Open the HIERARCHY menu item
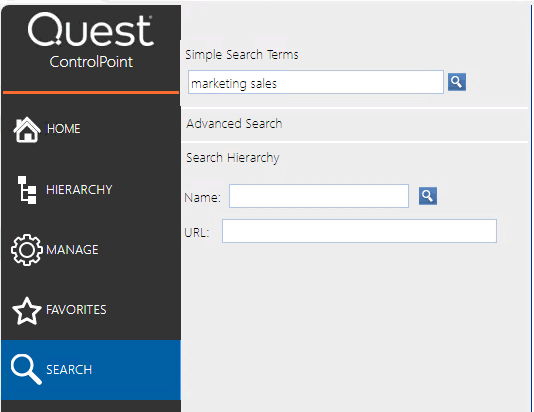Screen dimensions: 534x412 pos(79,190)
